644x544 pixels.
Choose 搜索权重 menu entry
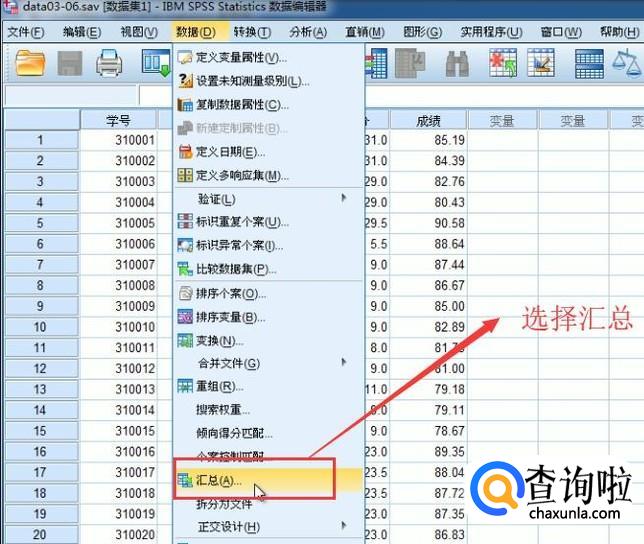(269, 409)
